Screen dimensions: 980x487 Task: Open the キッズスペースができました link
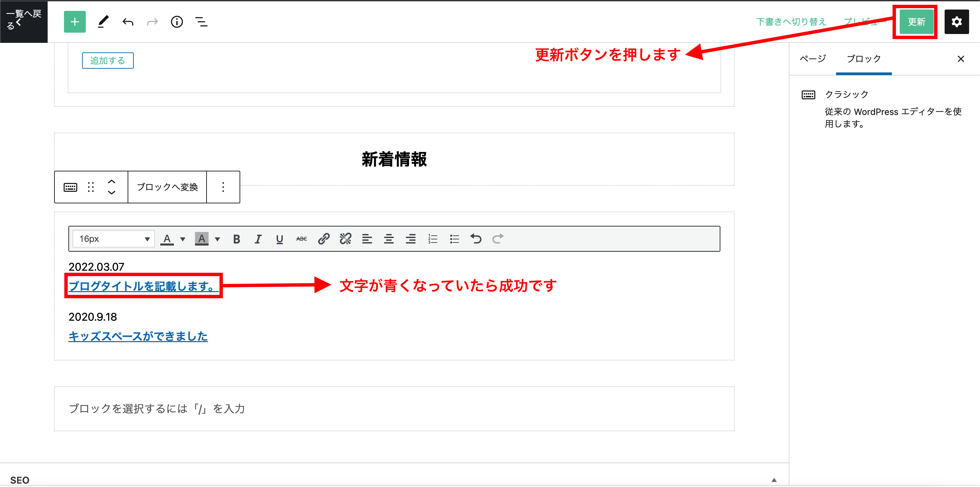coord(138,336)
